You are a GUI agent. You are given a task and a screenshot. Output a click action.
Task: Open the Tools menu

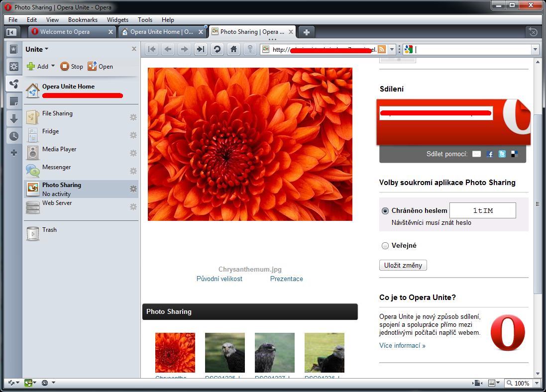tap(145, 20)
